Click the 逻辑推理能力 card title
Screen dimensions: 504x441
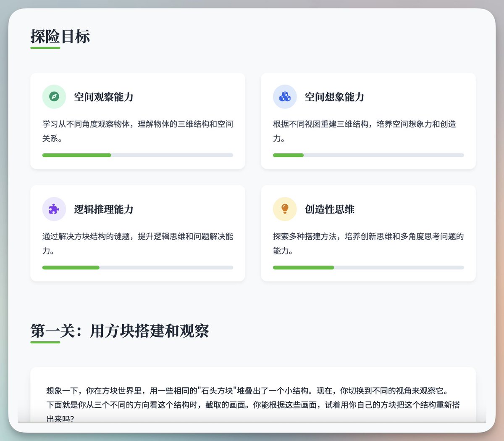coord(103,209)
